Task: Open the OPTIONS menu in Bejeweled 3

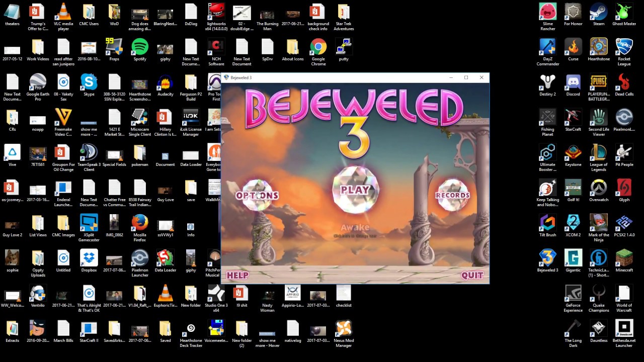Action: pyautogui.click(x=257, y=196)
